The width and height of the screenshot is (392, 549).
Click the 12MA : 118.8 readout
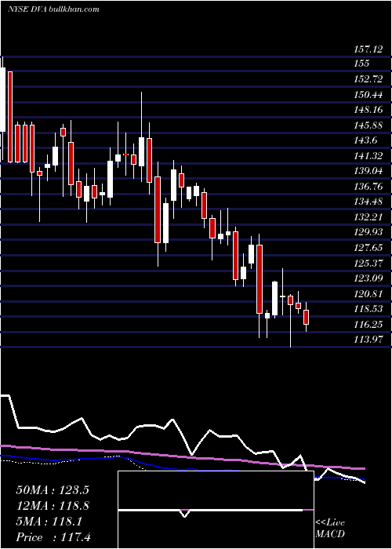pos(53,506)
